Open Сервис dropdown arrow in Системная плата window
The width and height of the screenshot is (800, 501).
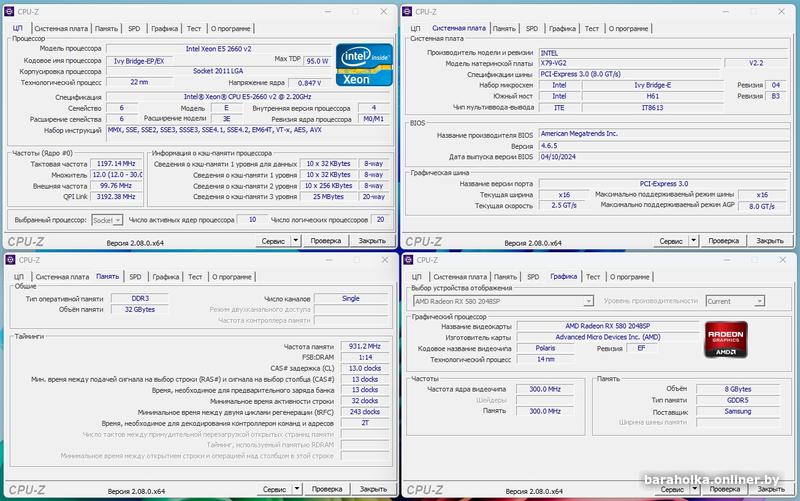(693, 240)
